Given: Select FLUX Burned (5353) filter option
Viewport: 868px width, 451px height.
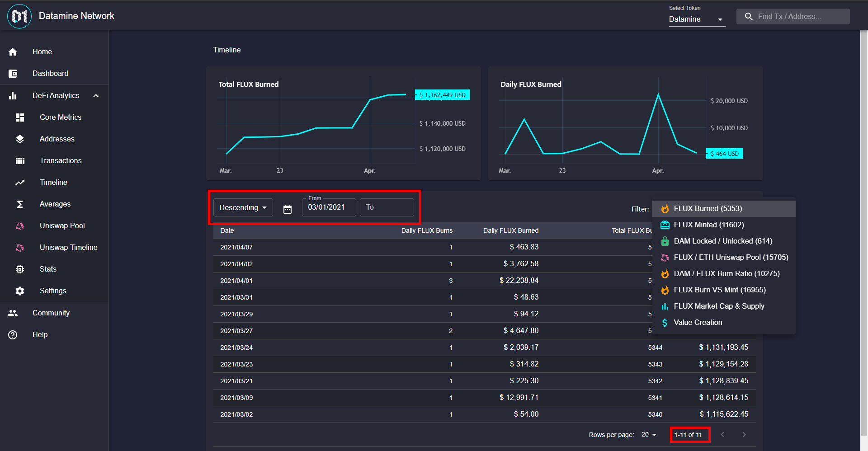Looking at the screenshot, I should (x=724, y=209).
